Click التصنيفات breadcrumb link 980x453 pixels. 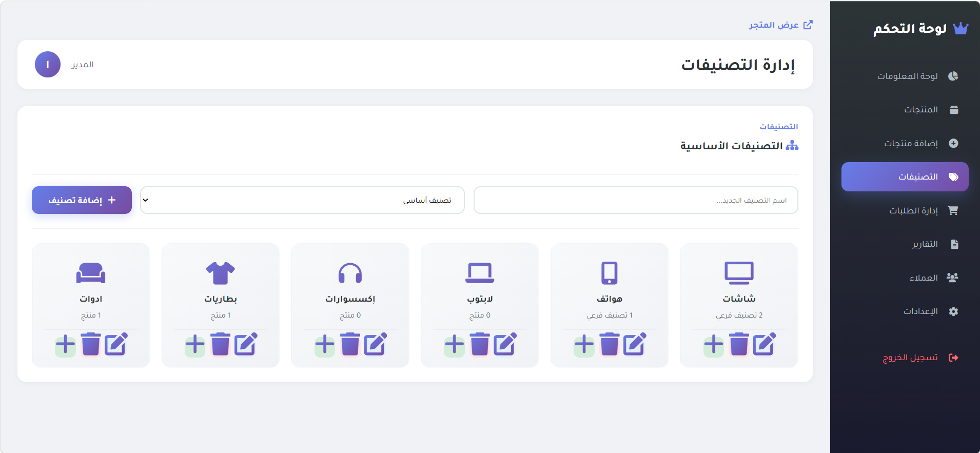pos(778,127)
